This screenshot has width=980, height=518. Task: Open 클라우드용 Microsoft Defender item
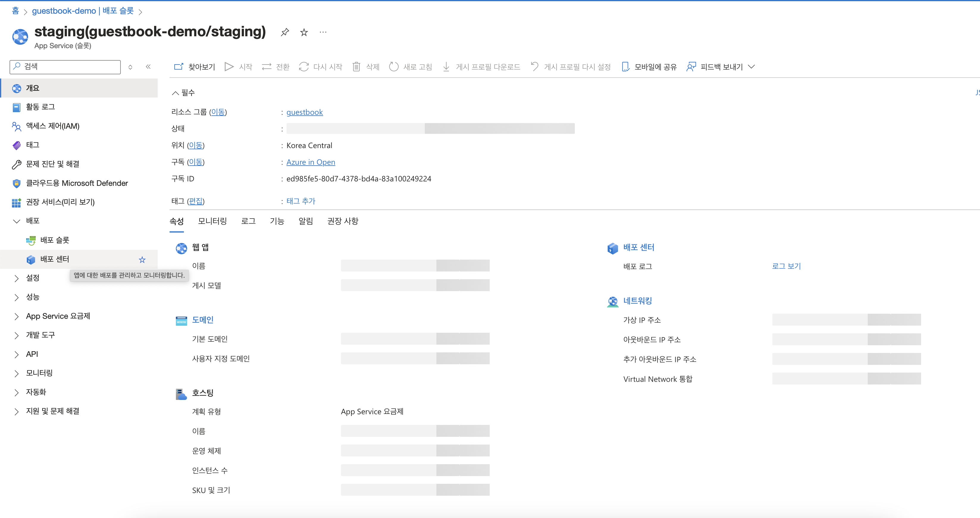click(x=77, y=183)
